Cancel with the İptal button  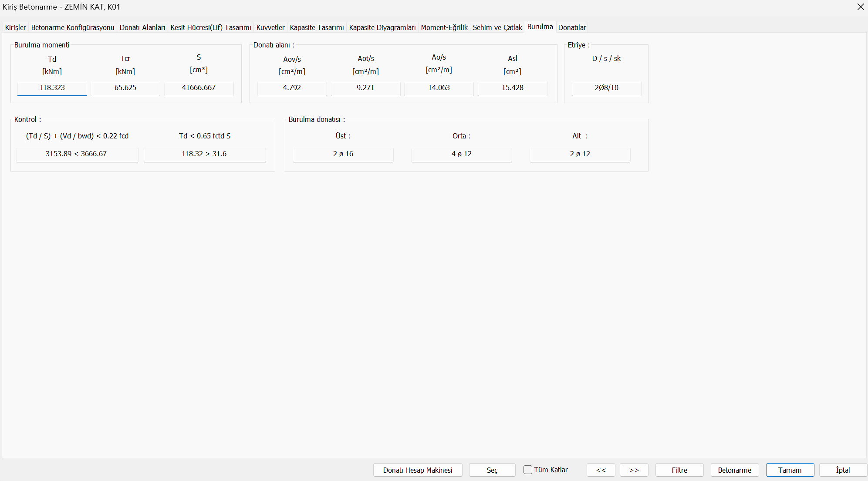point(843,470)
